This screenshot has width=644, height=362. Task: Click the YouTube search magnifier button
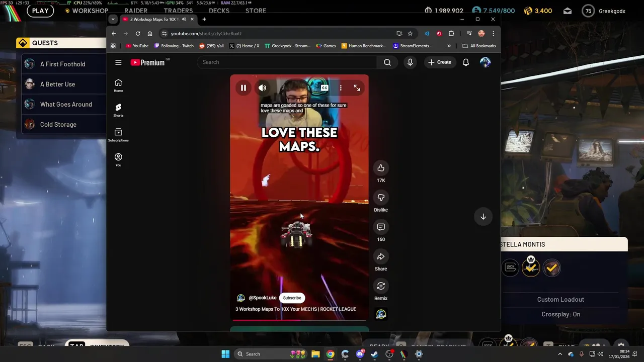click(387, 62)
